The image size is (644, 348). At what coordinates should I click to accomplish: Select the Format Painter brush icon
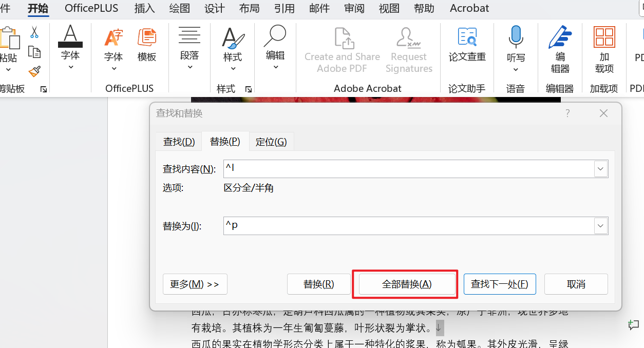pyautogui.click(x=34, y=71)
